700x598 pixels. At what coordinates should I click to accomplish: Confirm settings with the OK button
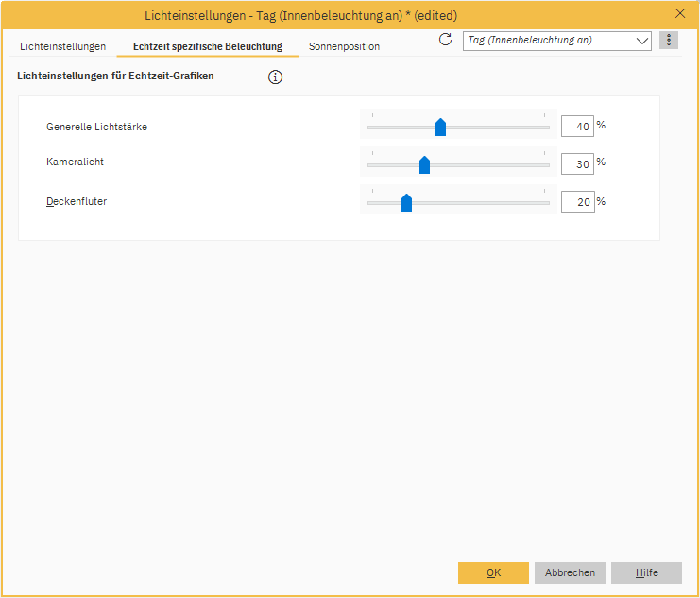(493, 572)
